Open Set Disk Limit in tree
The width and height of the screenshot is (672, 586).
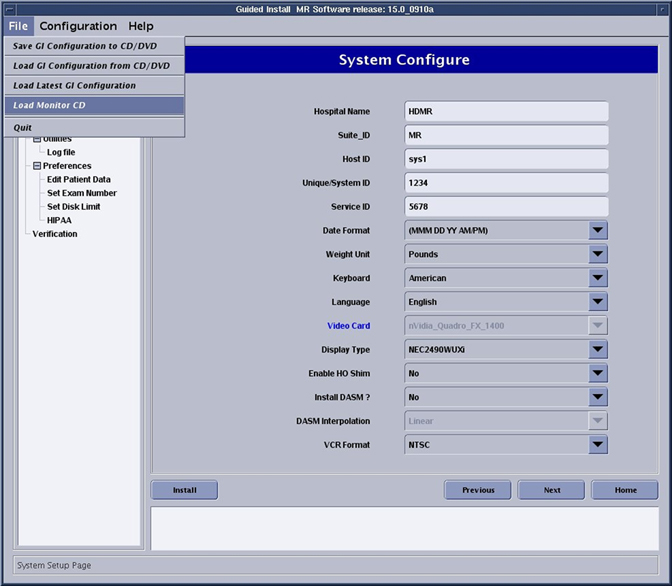(x=74, y=207)
